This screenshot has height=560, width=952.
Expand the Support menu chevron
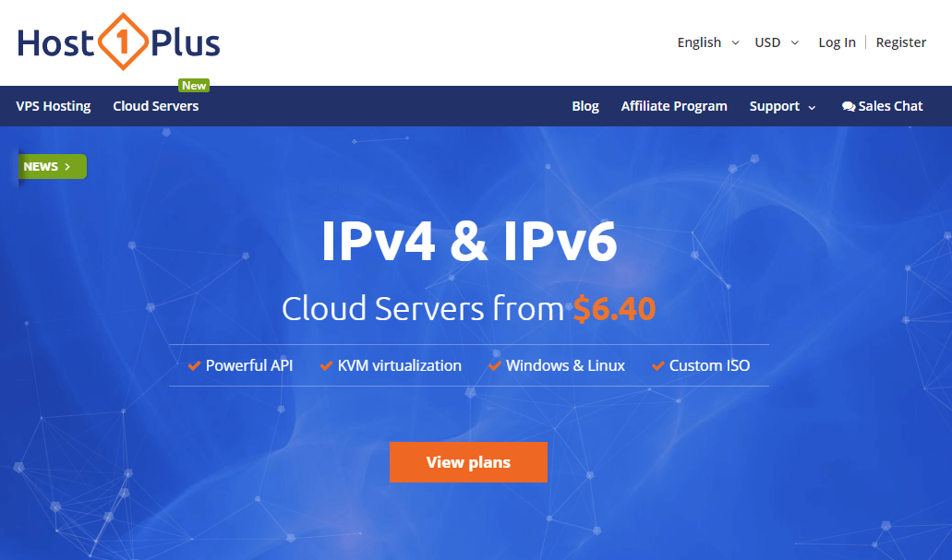click(812, 107)
